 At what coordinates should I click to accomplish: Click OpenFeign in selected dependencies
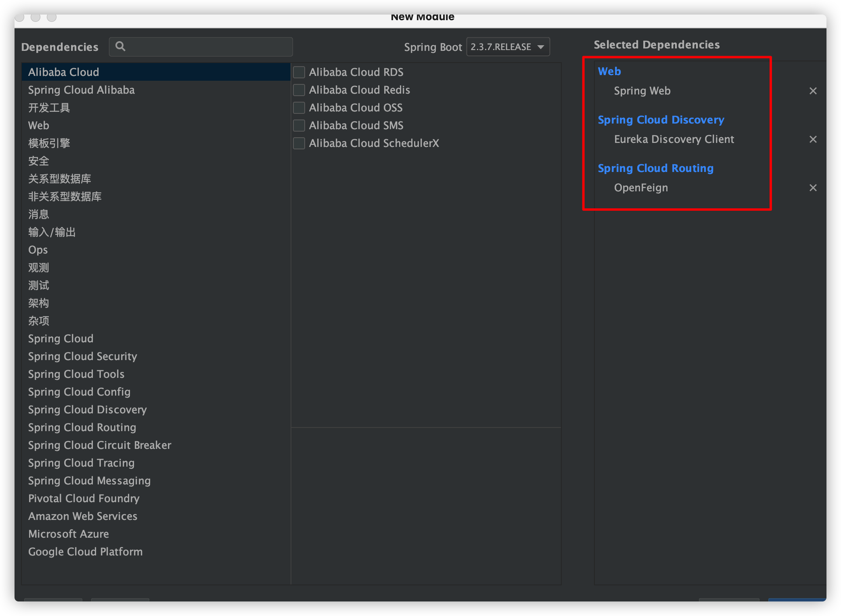[641, 188]
